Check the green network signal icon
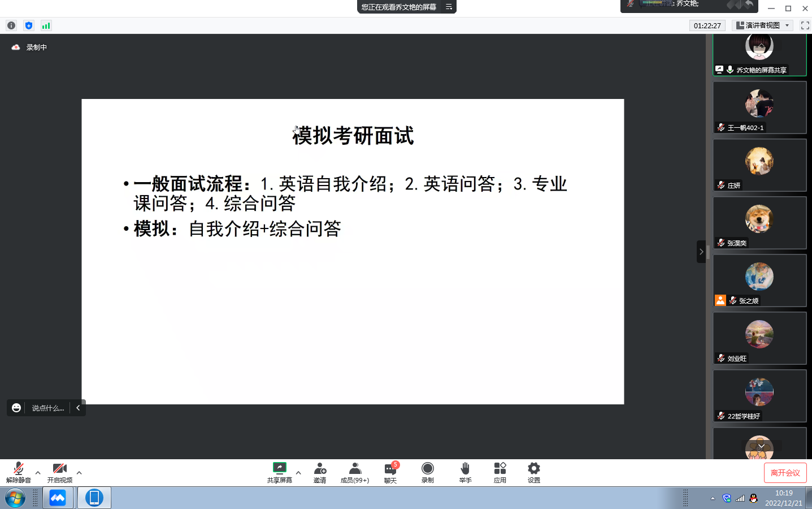 pos(46,25)
